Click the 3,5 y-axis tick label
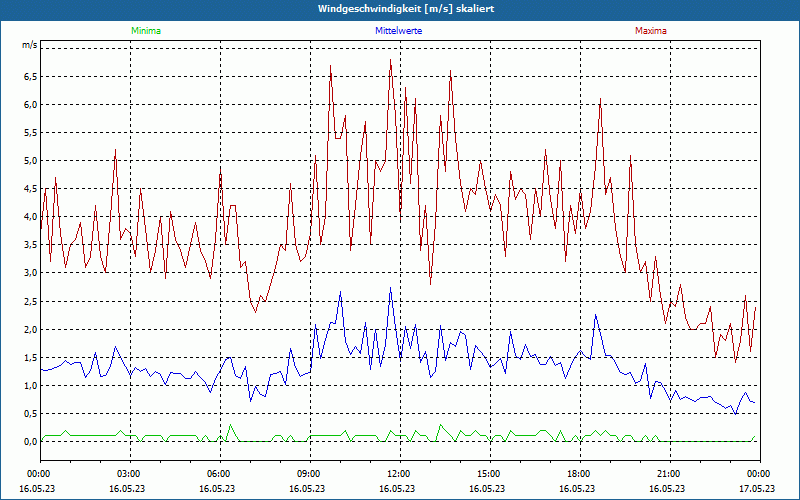 tap(30, 245)
